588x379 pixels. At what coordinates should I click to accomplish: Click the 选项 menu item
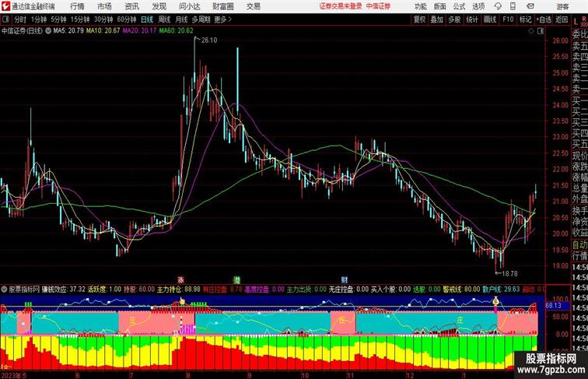(478, 6)
